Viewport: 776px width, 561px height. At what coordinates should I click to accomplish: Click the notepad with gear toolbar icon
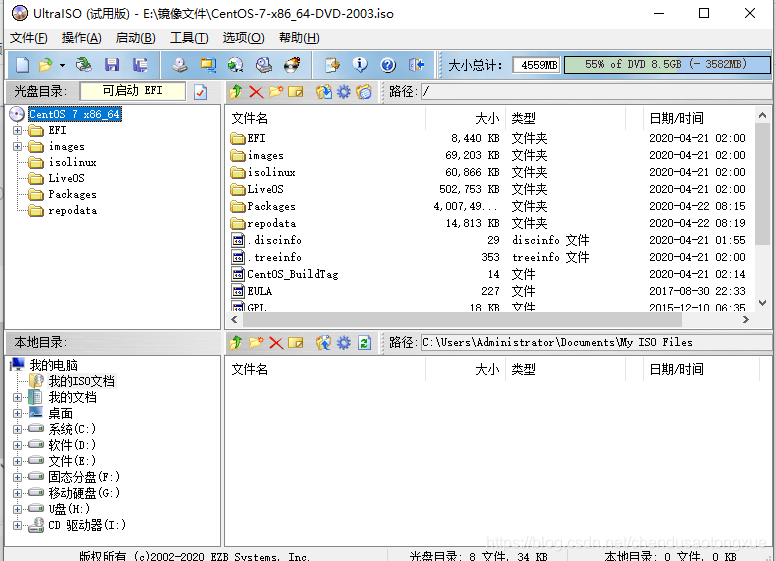(332, 65)
